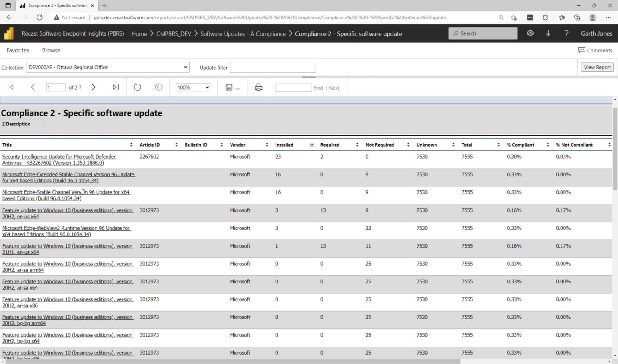Toggle sorting on the Installed column
Viewport: 618px width, 364px height.
click(x=312, y=145)
